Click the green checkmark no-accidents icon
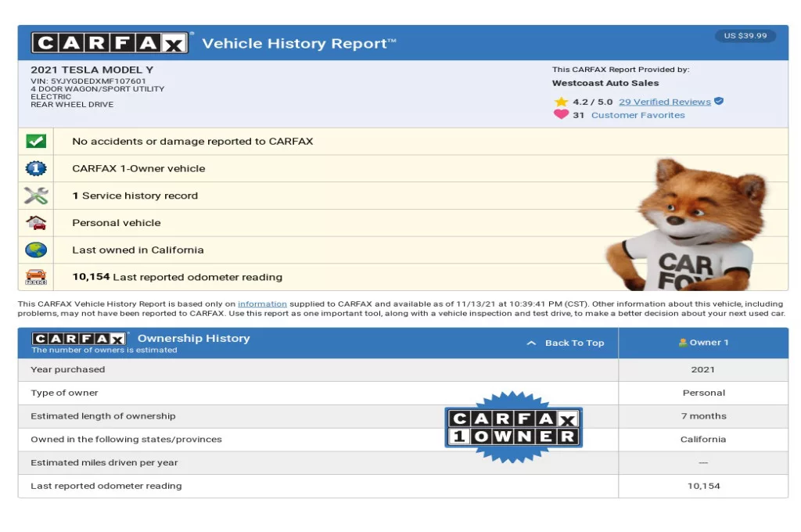Viewport: 801px width, 532px height. click(36, 142)
